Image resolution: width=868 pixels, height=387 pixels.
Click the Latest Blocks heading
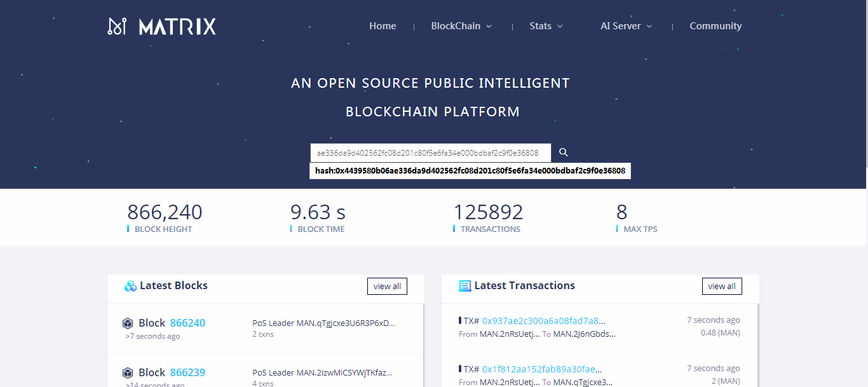(173, 285)
